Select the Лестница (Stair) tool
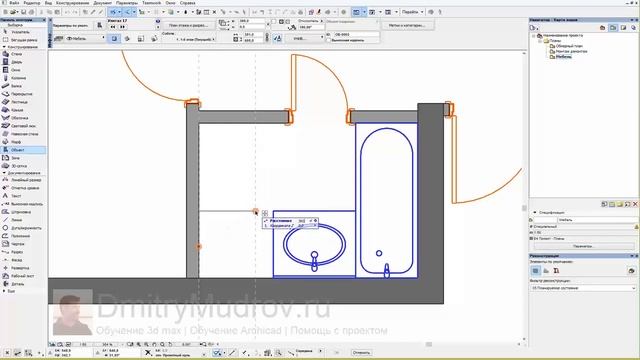This screenshot has height=360, width=640. (23, 102)
